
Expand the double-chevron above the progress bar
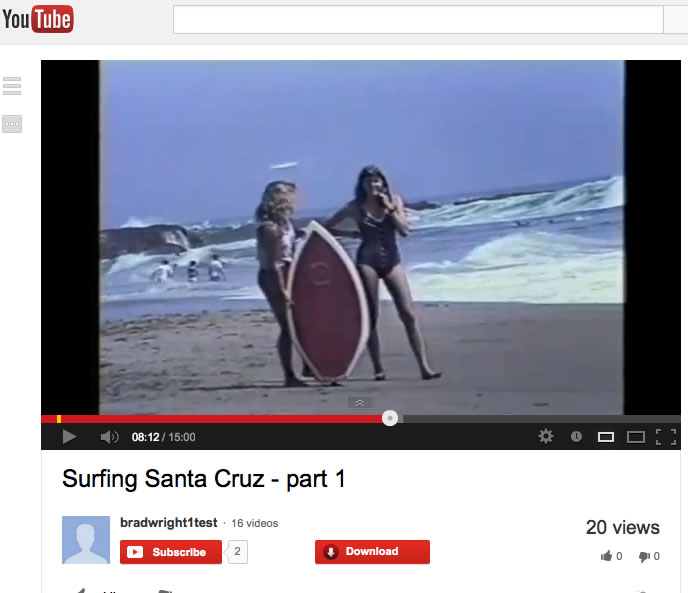[360, 403]
